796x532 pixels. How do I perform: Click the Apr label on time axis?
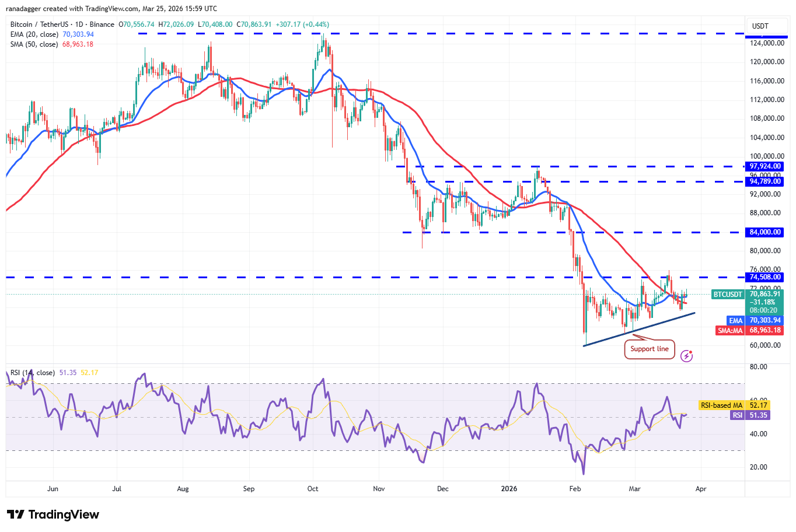(701, 489)
